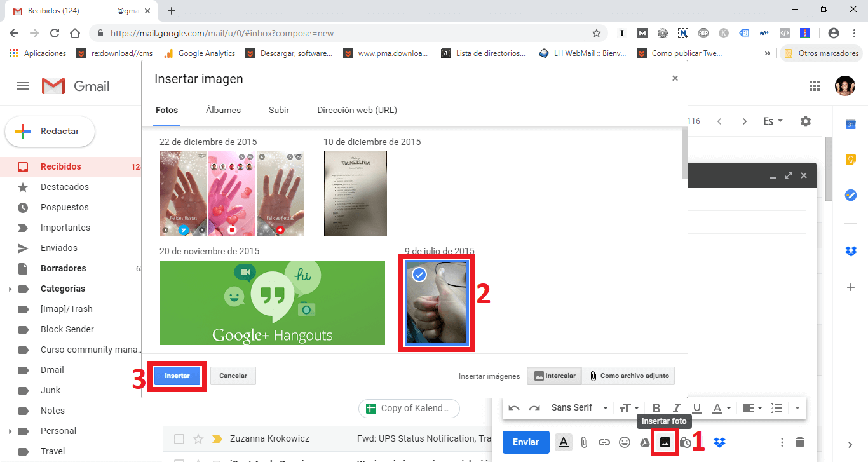Show hidden bookmarks overflow chevron

[768, 53]
